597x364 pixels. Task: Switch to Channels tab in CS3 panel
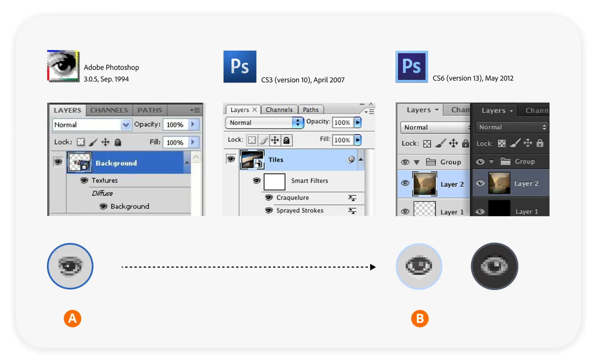click(279, 110)
